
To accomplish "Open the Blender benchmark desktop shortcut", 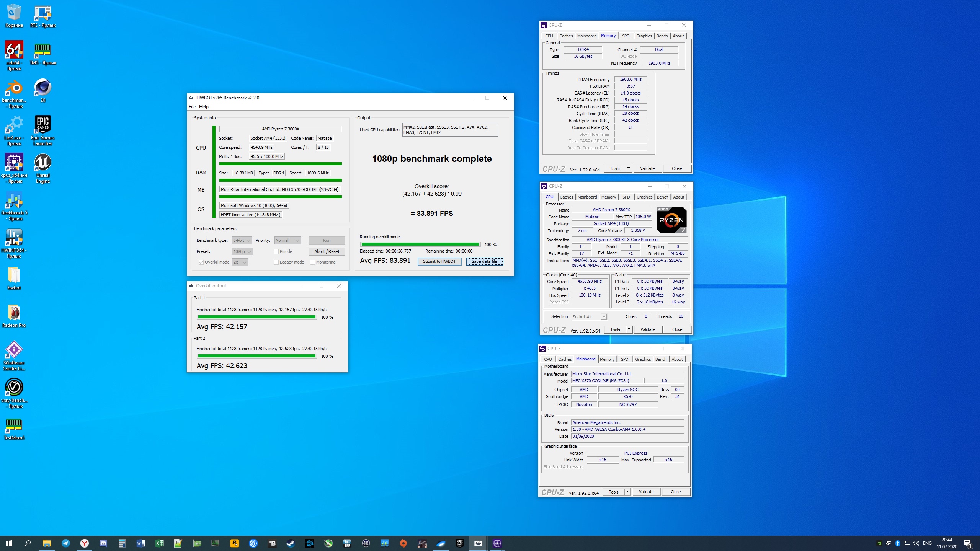I will 14,93.
